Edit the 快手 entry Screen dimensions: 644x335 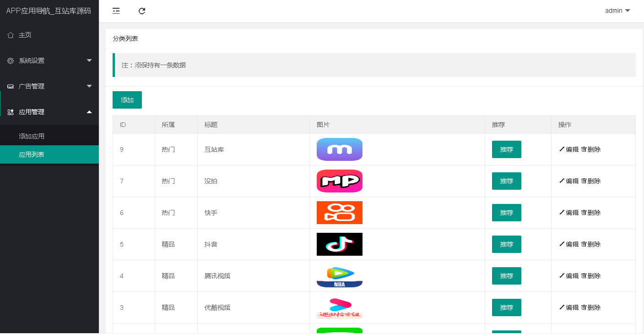click(569, 213)
